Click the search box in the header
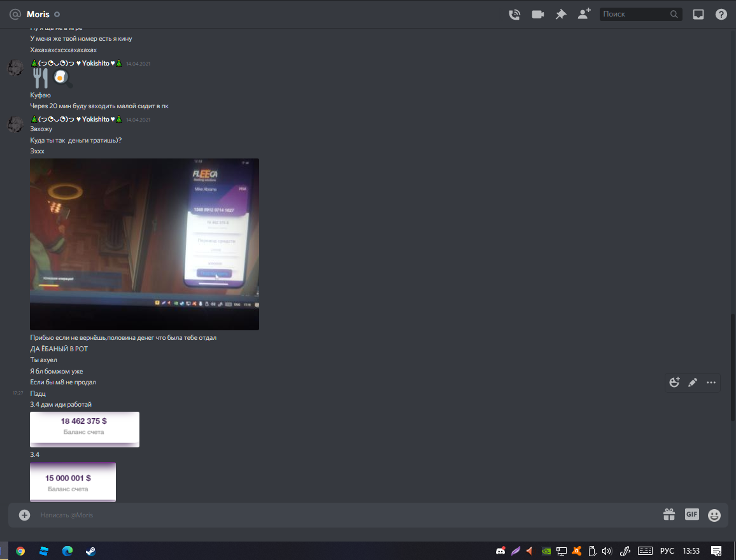Viewport: 736px width, 560px height. [637, 14]
